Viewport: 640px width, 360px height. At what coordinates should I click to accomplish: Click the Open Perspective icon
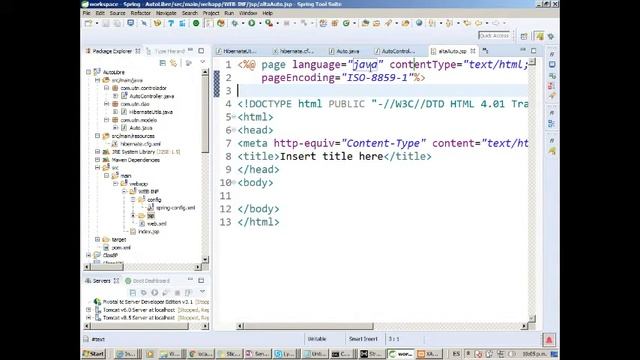click(x=524, y=36)
